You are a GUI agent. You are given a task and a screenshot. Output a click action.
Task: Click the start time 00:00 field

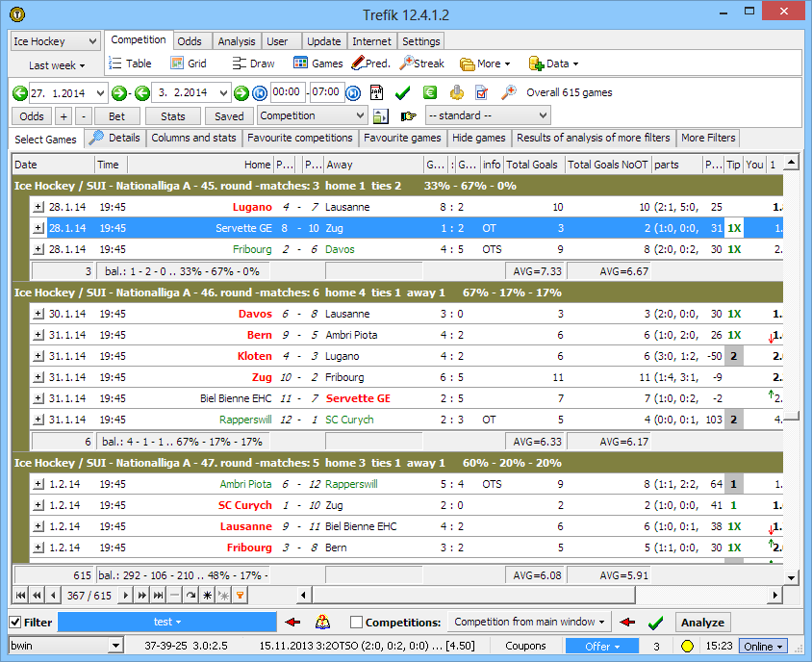pyautogui.click(x=288, y=92)
